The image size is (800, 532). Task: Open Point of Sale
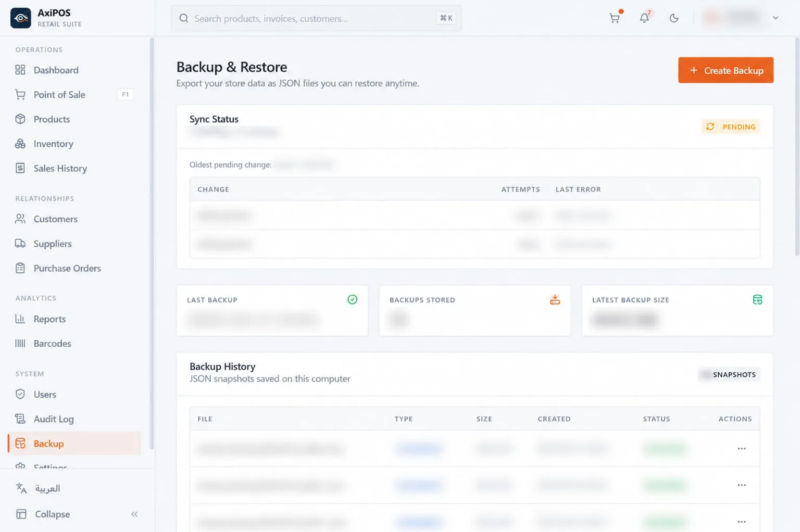74,94
